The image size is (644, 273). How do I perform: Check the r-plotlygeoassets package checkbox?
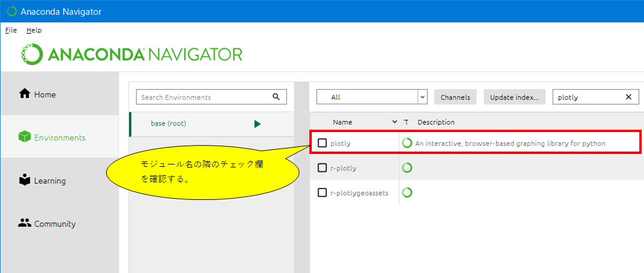pyautogui.click(x=322, y=192)
